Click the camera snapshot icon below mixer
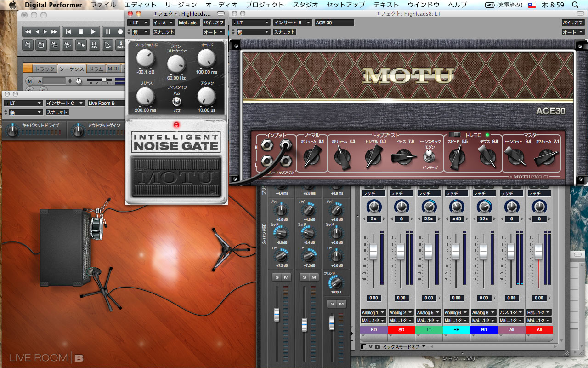Image resolution: width=588 pixels, height=368 pixels. (x=377, y=346)
